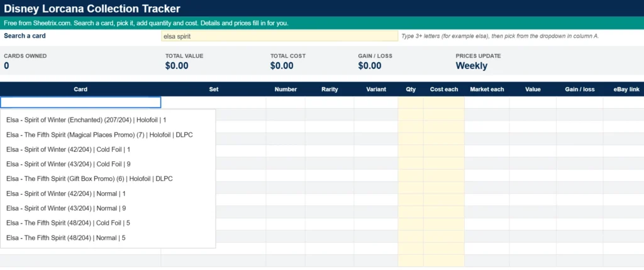Click the TOTAL VALUE label
The image size is (644, 270).
pyautogui.click(x=184, y=56)
